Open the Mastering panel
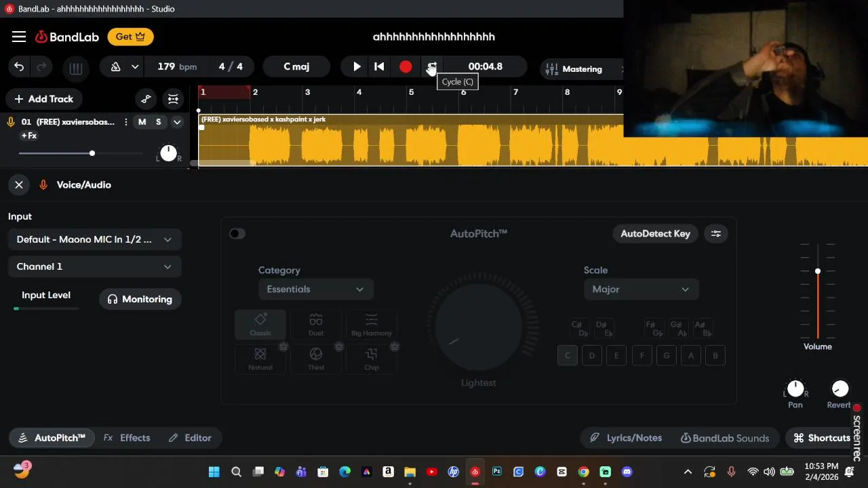This screenshot has width=868, height=488. pyautogui.click(x=582, y=68)
